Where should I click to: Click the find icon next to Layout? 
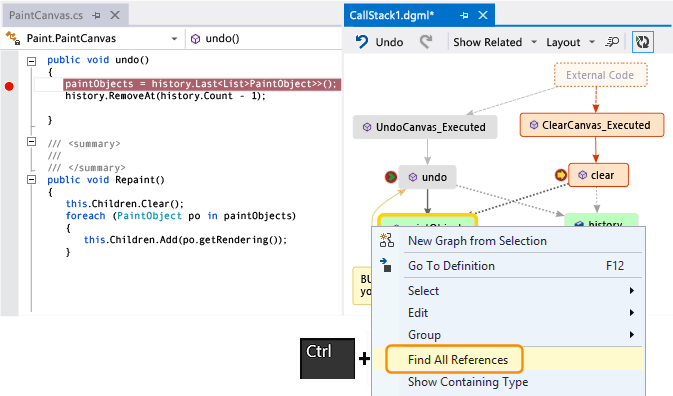612,42
